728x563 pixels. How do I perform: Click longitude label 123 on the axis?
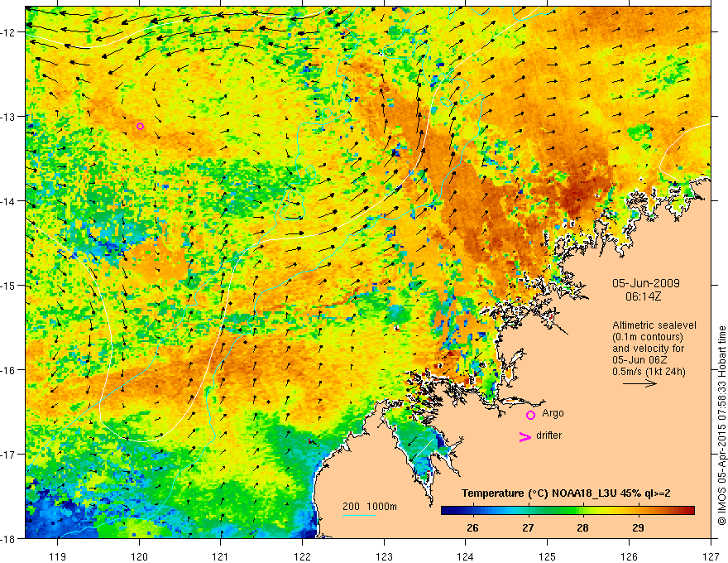click(x=384, y=556)
